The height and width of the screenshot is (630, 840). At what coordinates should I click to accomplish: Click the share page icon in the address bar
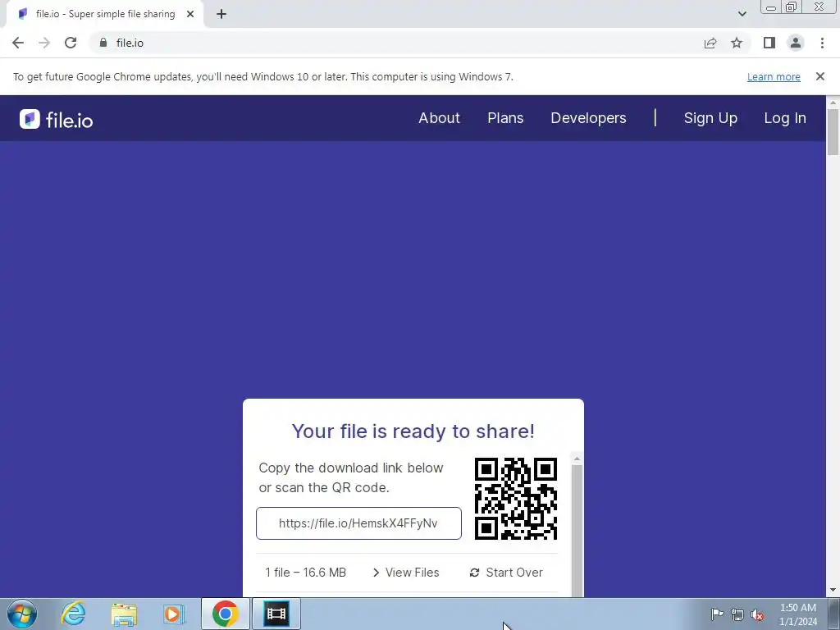tap(710, 43)
